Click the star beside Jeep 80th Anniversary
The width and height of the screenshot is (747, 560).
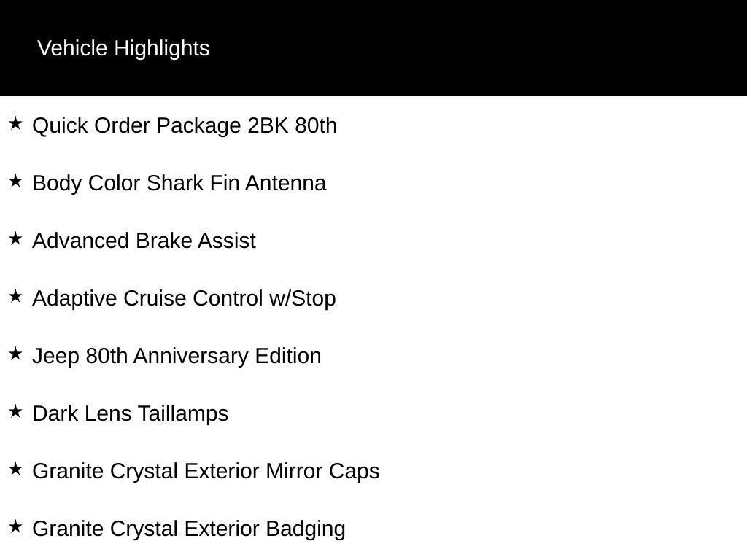click(x=15, y=354)
